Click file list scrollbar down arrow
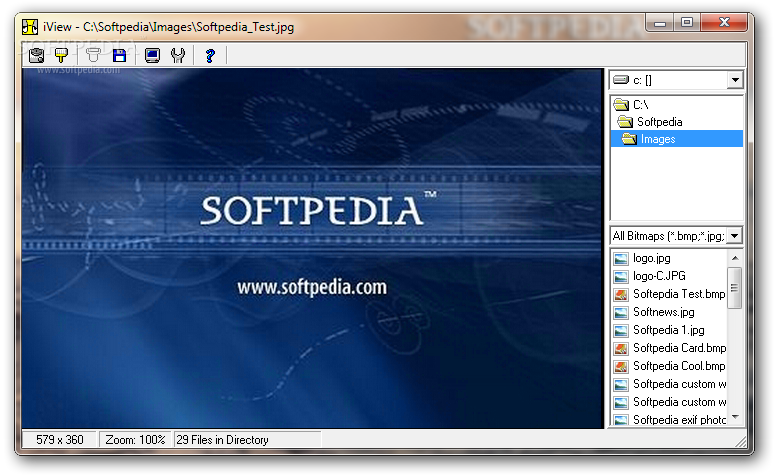 [x=735, y=418]
